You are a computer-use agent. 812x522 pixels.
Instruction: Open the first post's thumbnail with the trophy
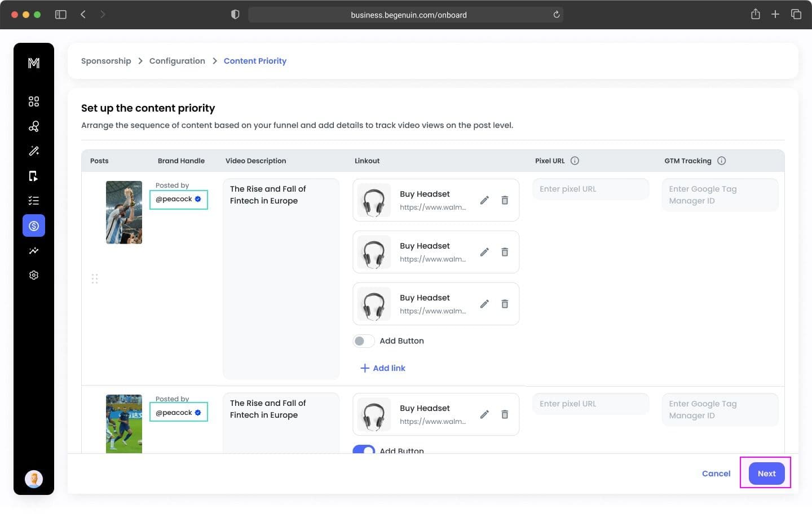124,213
